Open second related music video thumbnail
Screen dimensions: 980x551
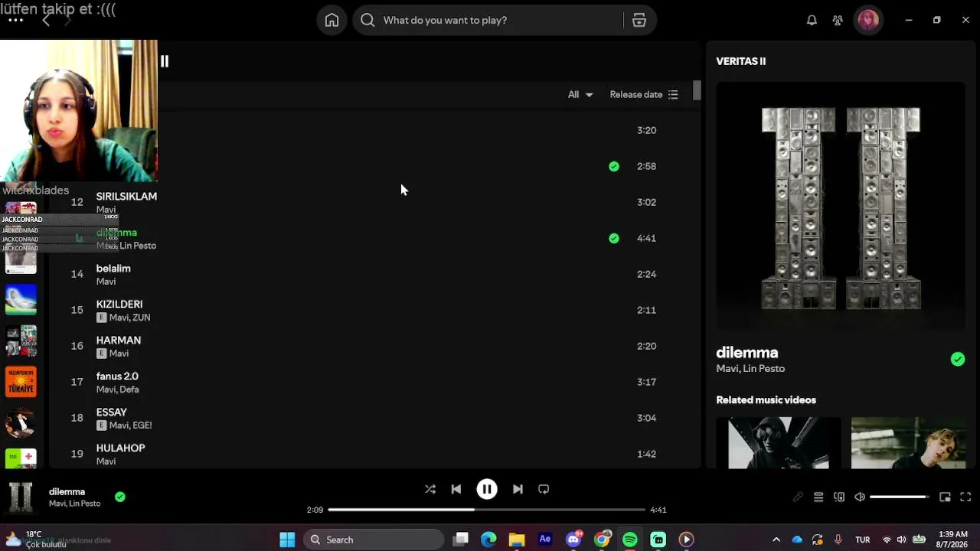coord(908,443)
